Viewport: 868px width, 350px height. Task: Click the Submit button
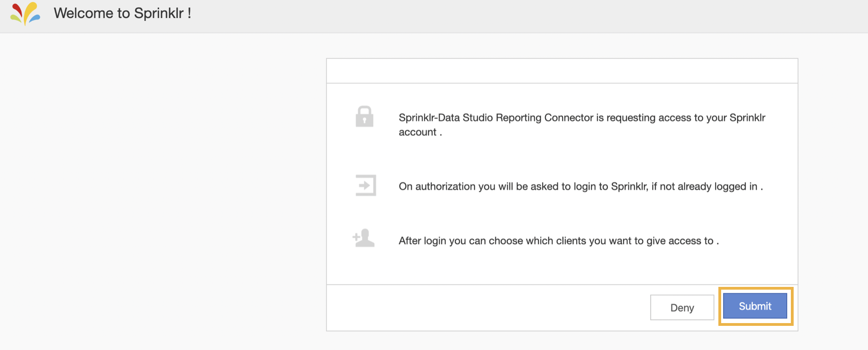tap(755, 306)
